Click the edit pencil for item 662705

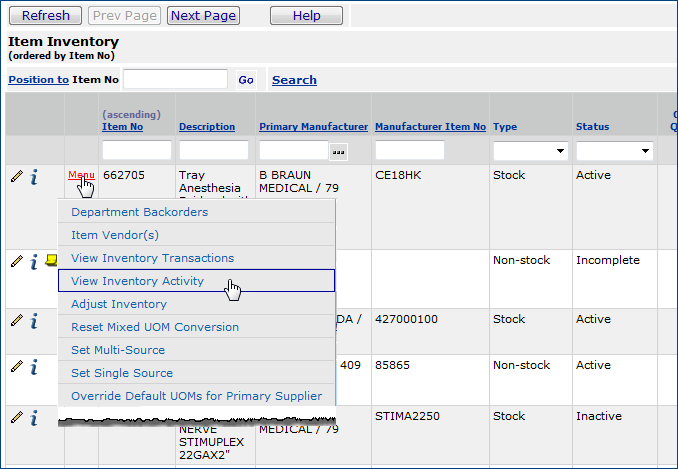click(x=16, y=177)
